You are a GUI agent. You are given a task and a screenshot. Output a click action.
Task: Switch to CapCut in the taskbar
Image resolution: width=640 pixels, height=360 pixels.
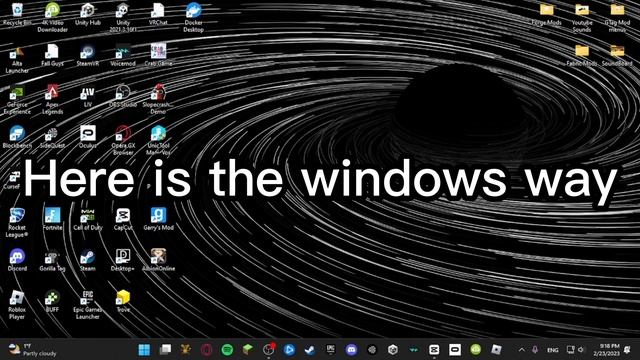point(434,350)
